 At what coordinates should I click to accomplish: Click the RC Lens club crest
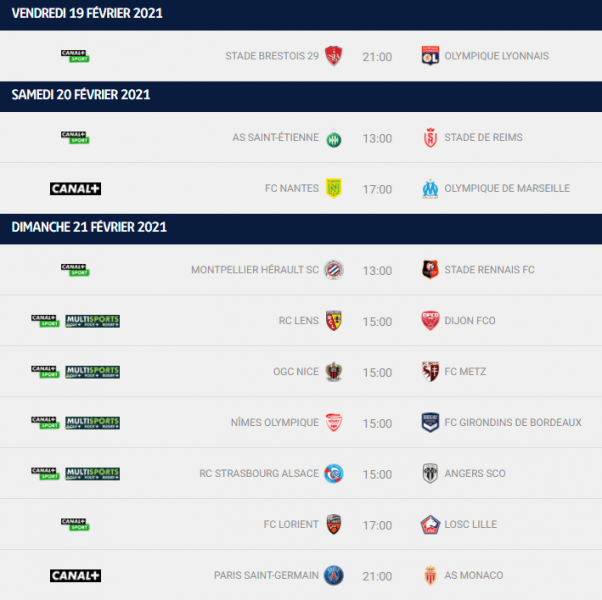[x=334, y=321]
